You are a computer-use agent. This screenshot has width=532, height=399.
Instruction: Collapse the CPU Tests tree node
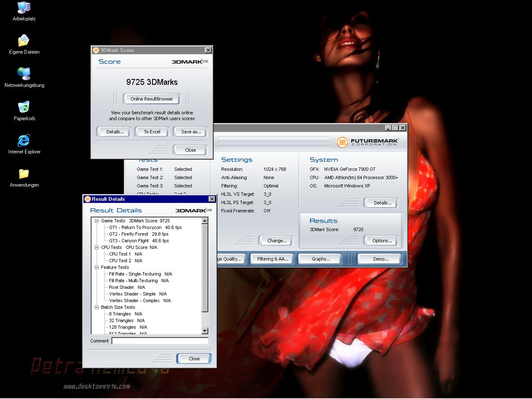(x=97, y=248)
